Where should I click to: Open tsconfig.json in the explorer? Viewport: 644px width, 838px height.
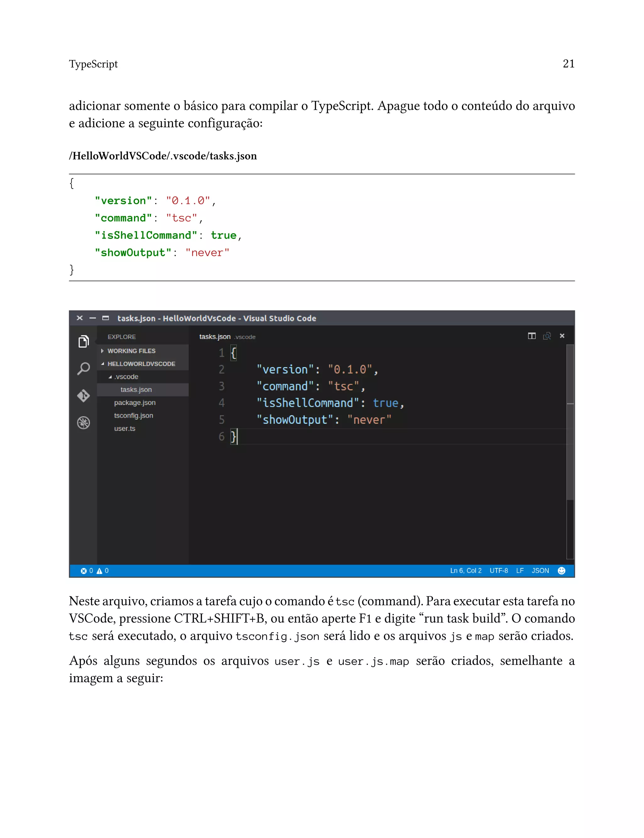click(x=142, y=416)
